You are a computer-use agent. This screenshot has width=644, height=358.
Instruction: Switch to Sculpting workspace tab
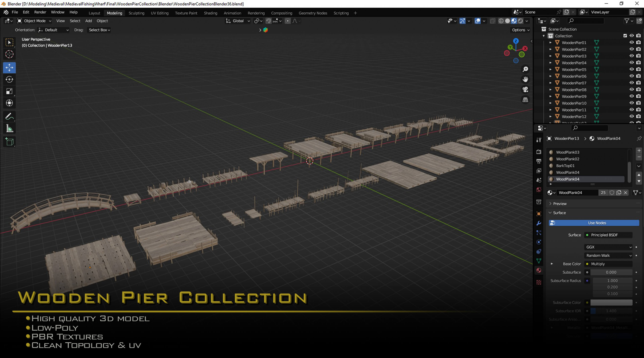tap(136, 13)
